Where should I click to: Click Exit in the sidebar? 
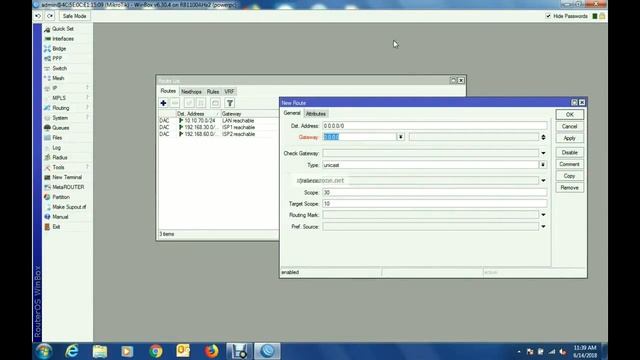click(56, 227)
